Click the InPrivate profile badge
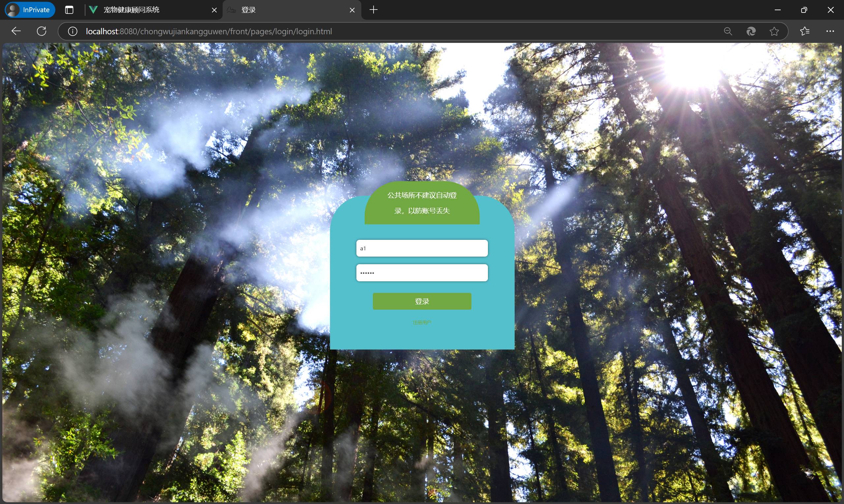 30,10
